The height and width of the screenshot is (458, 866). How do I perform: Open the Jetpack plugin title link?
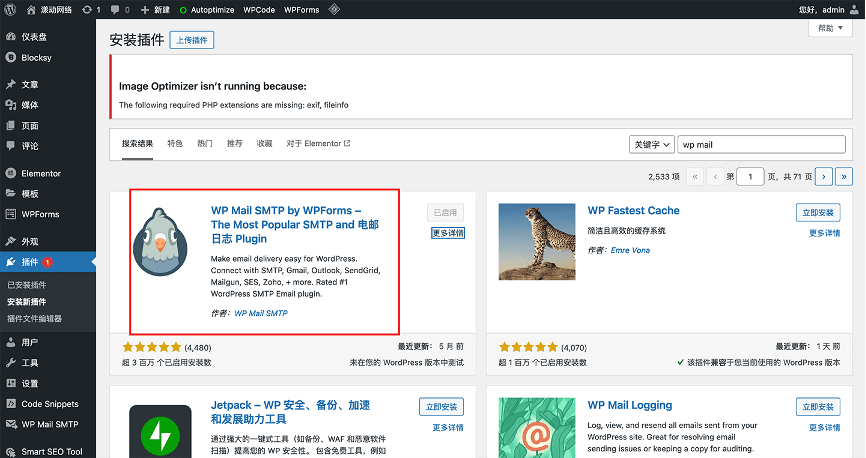coord(291,412)
